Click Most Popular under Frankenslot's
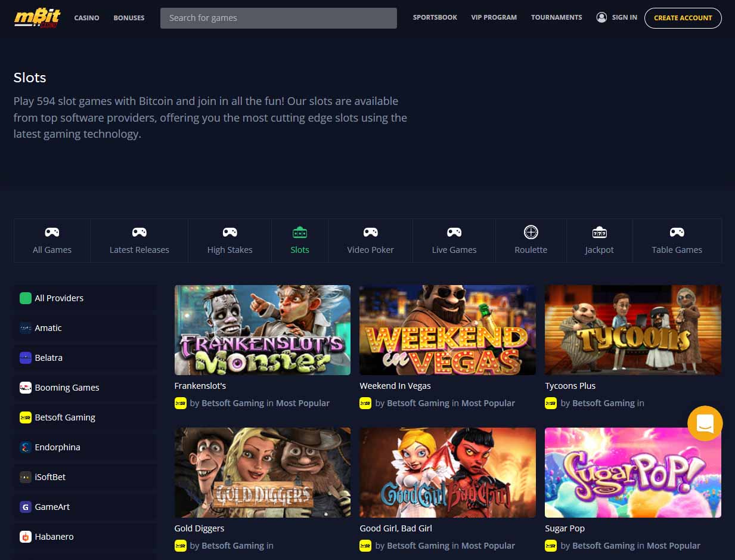 click(x=303, y=403)
